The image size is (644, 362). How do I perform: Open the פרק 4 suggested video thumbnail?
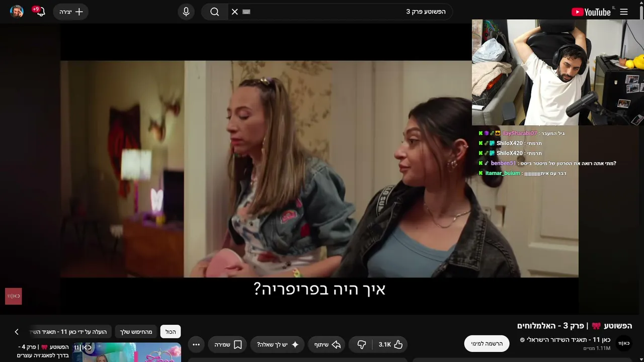click(127, 352)
